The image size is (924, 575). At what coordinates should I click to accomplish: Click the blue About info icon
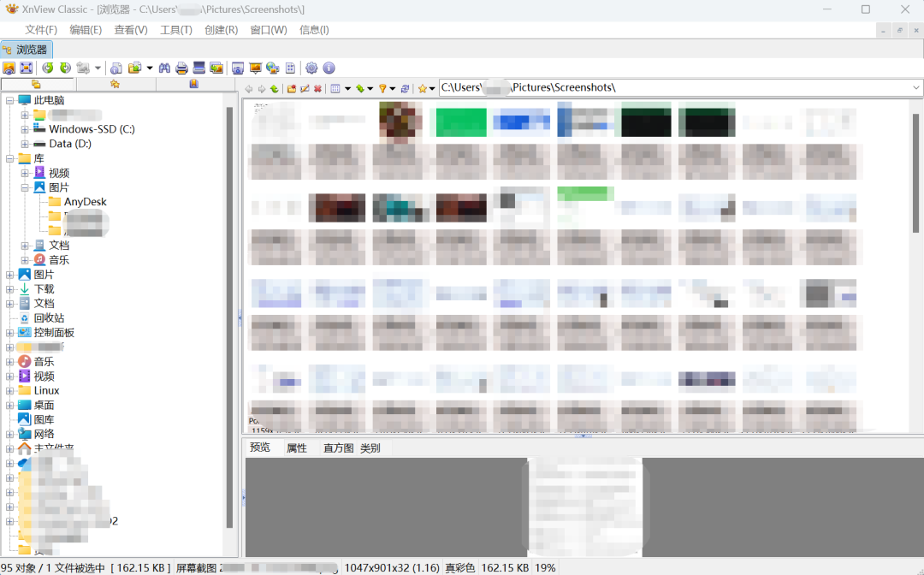(329, 68)
